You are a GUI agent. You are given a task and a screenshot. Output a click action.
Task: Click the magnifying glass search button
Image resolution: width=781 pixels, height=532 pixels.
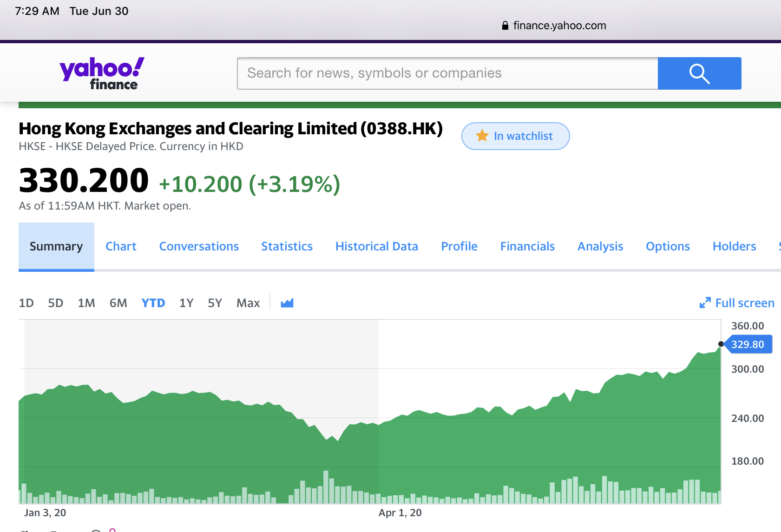pos(699,73)
